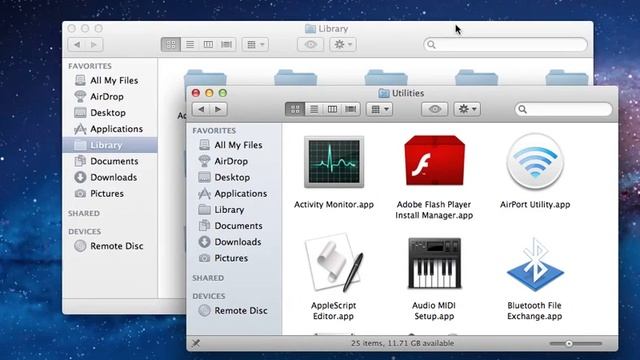
Task: Open the Arrange dropdown in Utilities window
Action: (380, 109)
